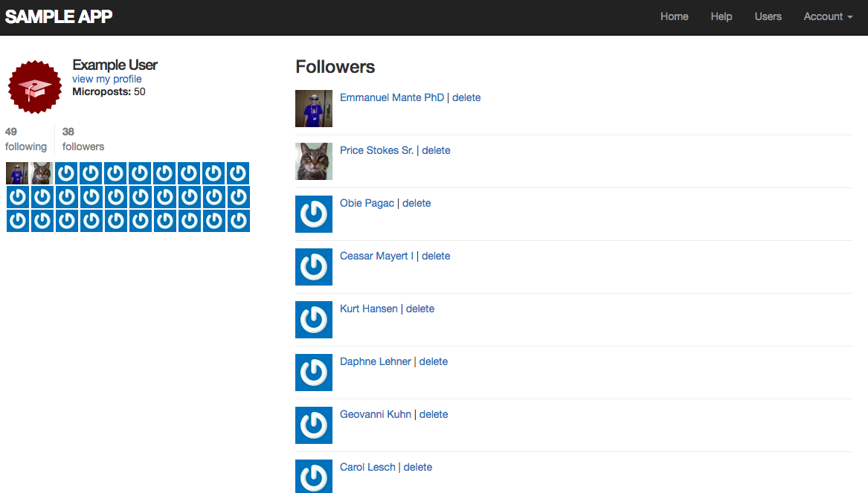Screen dimensions: 868x493
Task: Open the Account dropdown menu
Action: (x=828, y=16)
